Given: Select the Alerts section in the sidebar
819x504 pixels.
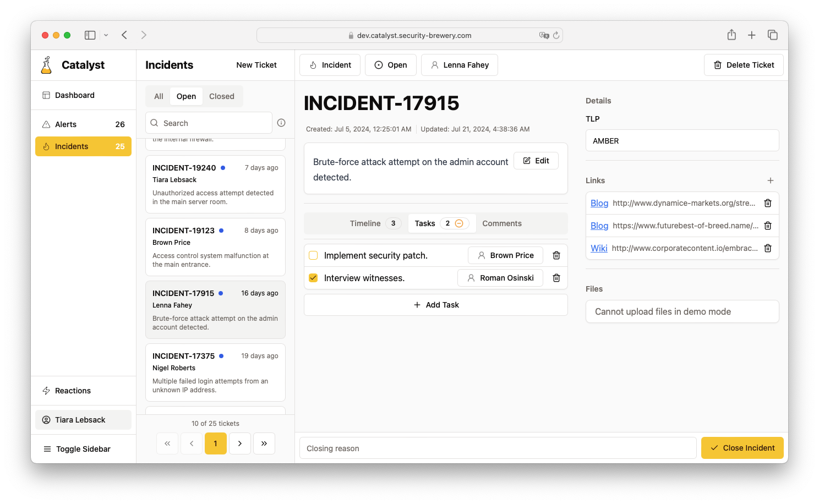Looking at the screenshot, I should 66,124.
